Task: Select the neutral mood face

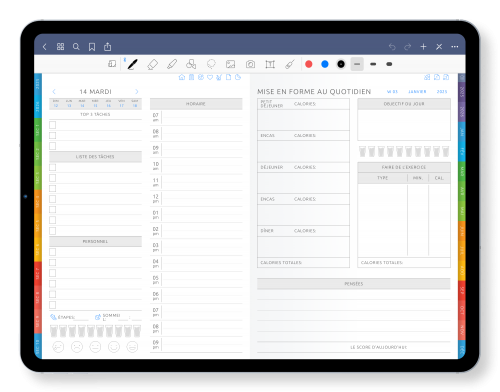Action: point(95,347)
